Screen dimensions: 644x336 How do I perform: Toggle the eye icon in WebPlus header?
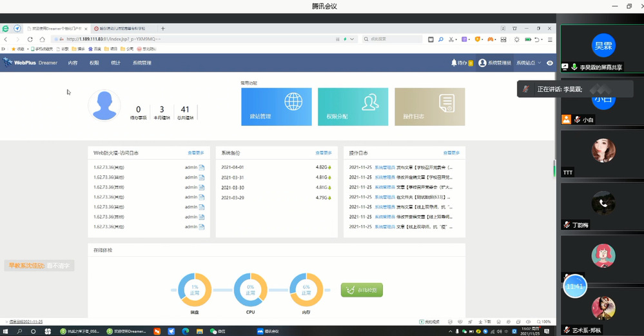coord(549,63)
